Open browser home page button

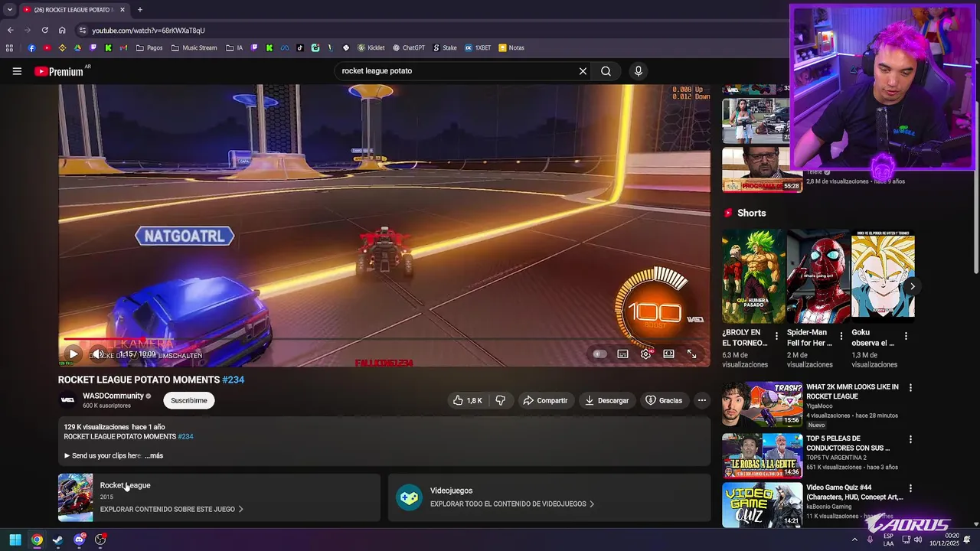tap(62, 31)
